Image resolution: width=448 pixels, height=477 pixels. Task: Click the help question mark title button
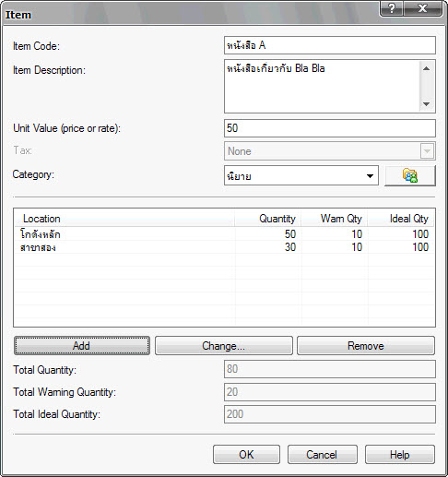391,8
